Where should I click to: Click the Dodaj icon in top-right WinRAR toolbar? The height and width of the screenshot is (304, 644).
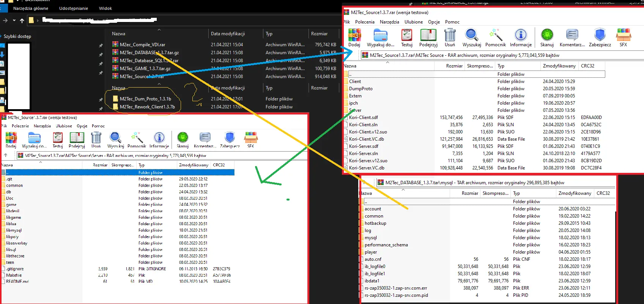click(x=354, y=37)
